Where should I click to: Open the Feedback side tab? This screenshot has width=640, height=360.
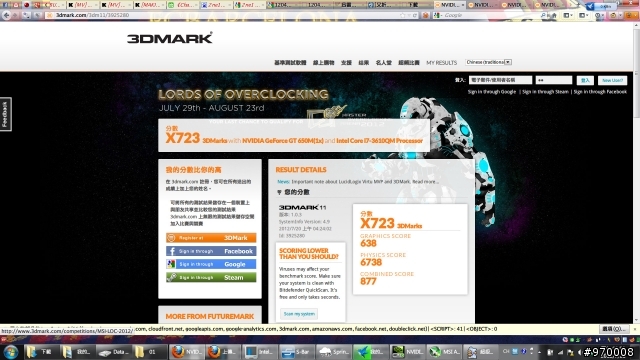tap(5, 114)
